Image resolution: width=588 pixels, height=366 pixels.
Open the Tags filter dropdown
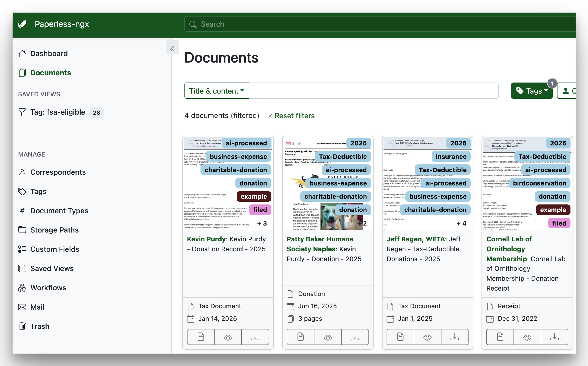[x=532, y=91]
